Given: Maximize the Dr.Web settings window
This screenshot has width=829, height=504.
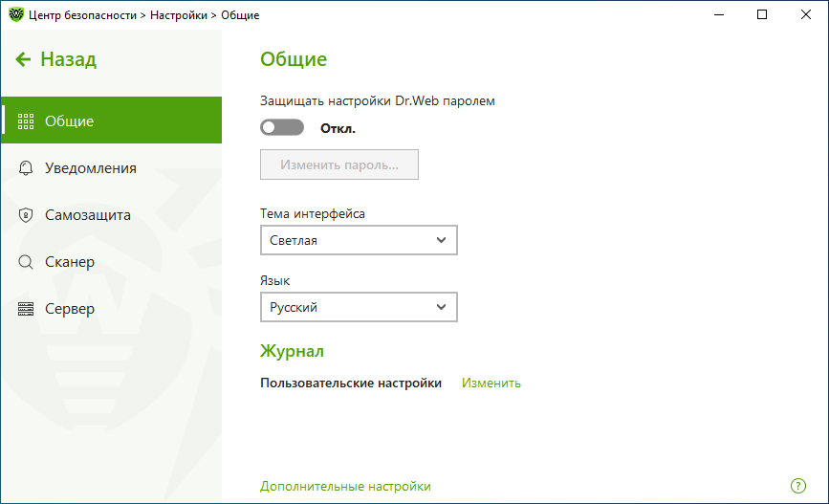Looking at the screenshot, I should click(762, 14).
